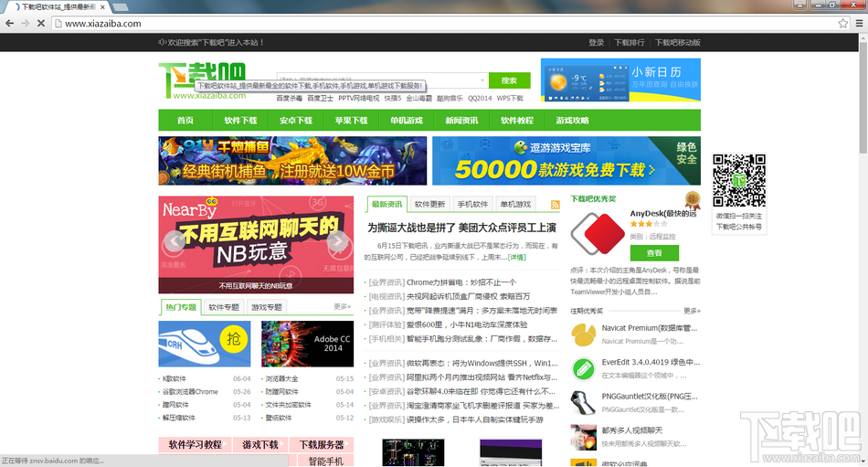This screenshot has width=868, height=467.
Task: Open 都秀多人视频聊天 thumbnail icon
Action: pos(583,437)
